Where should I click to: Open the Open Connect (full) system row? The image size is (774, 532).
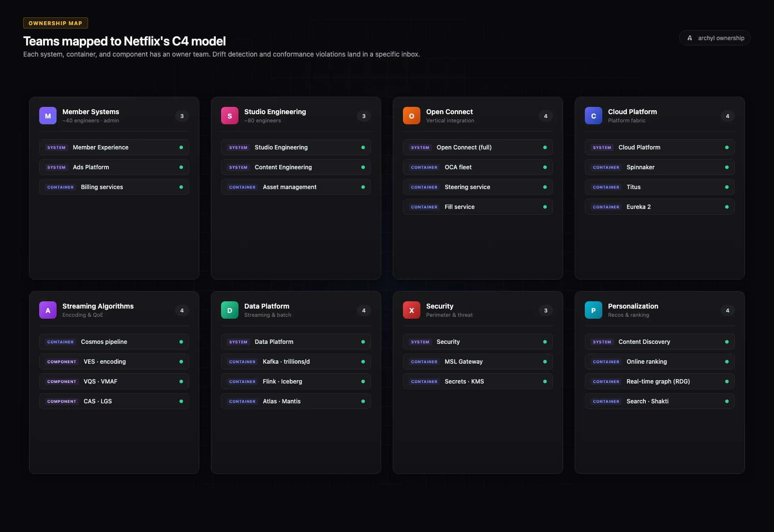(x=478, y=148)
